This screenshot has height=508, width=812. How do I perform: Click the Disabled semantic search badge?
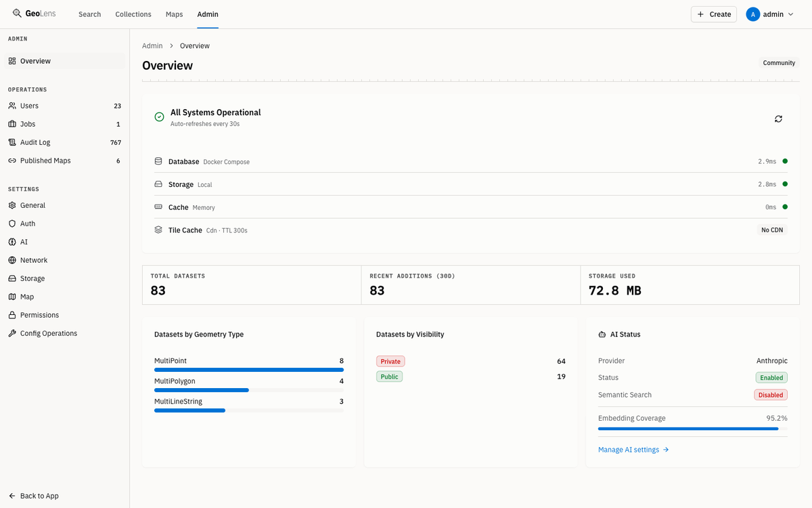point(771,395)
